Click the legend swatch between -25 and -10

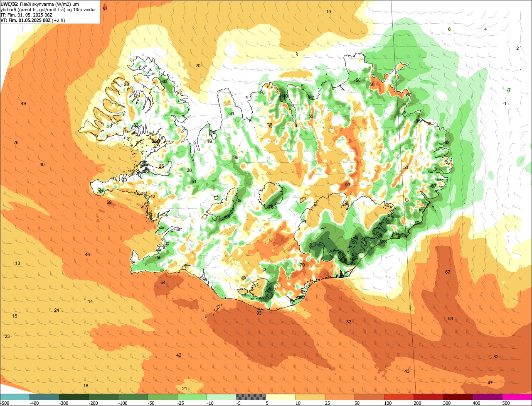(192, 397)
